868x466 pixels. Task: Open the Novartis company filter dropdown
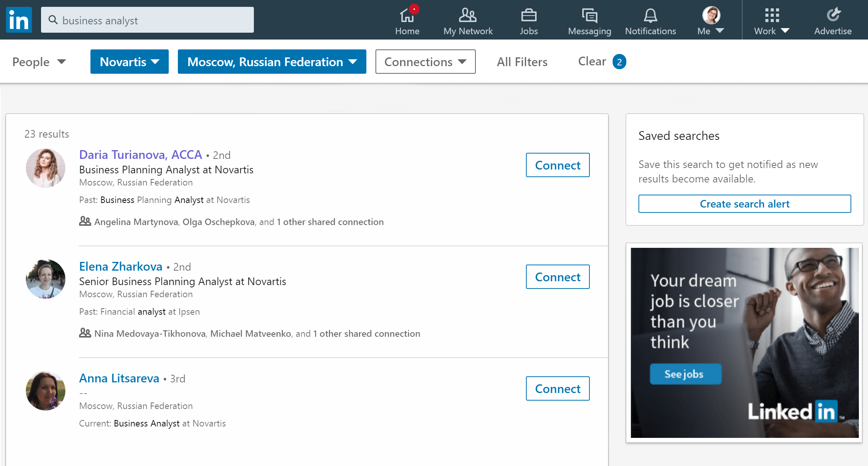coord(130,62)
